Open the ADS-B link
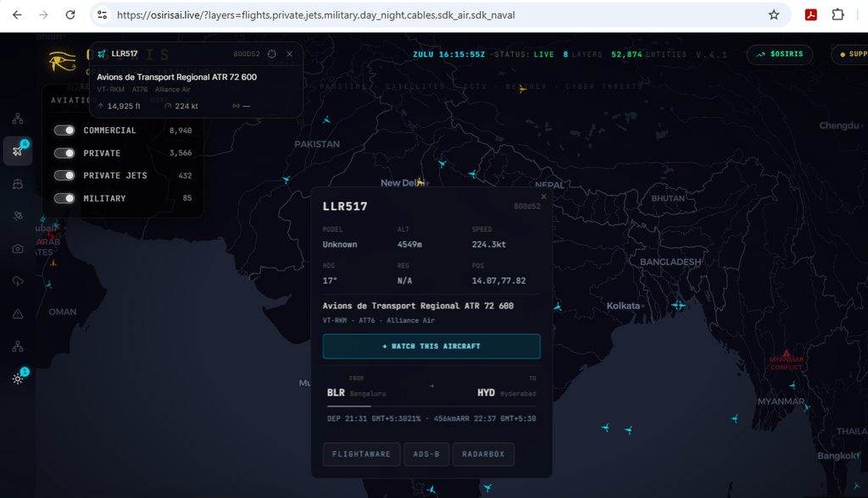Screen dimensions: 868x498 click(426, 454)
